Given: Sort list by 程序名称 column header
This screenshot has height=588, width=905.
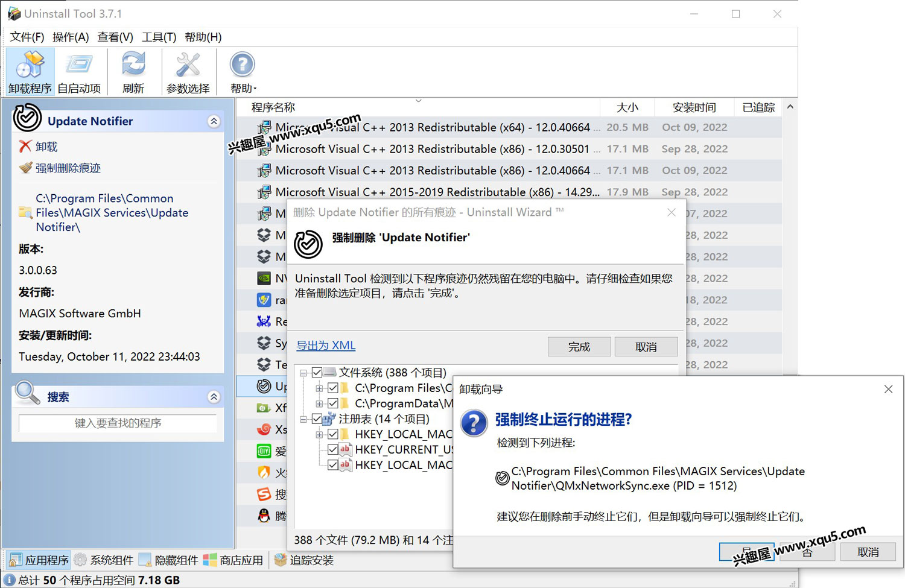Looking at the screenshot, I should pyautogui.click(x=273, y=107).
